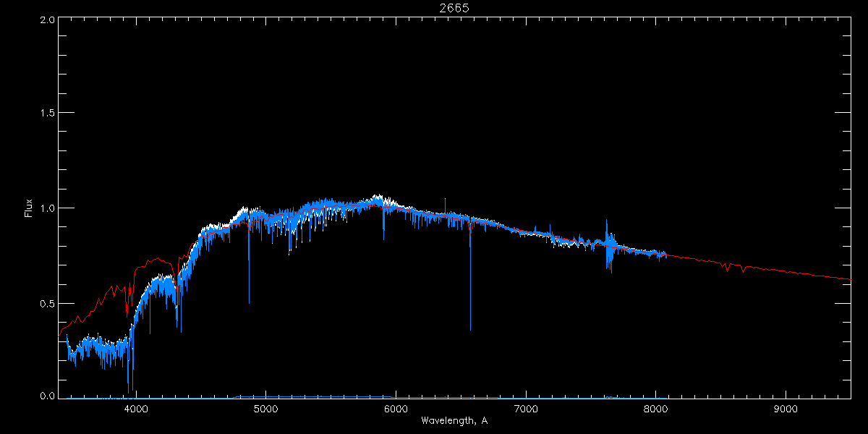Click the y-axis tick label "1.5"

[x=47, y=114]
